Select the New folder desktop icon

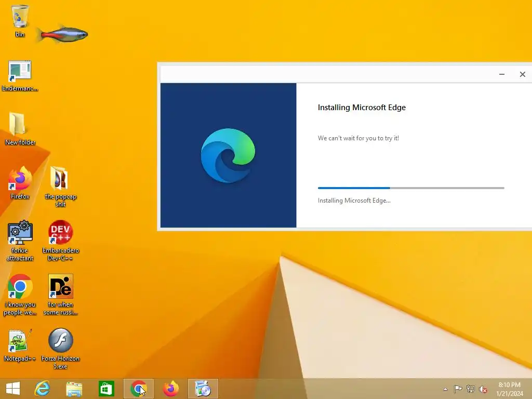coord(20,129)
